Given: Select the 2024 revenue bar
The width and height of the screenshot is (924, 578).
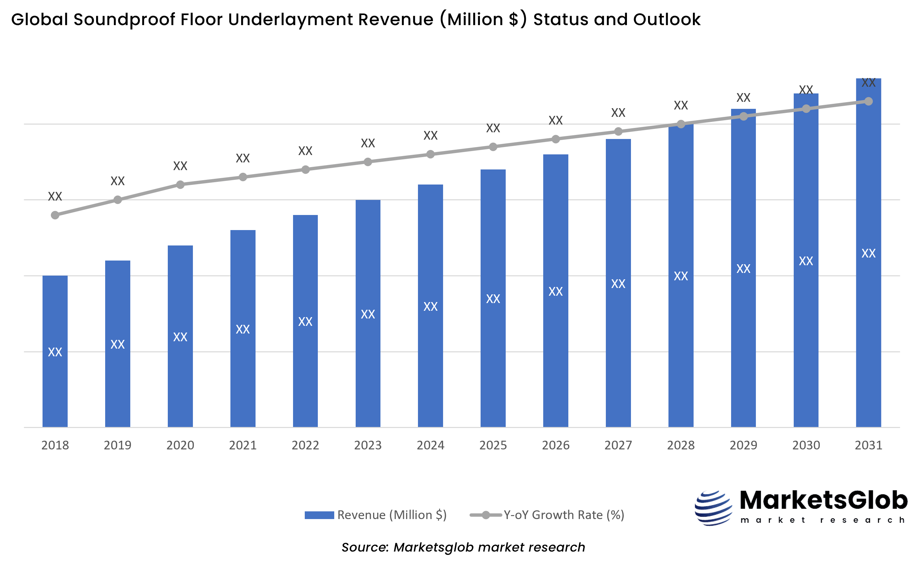Looking at the screenshot, I should click(x=430, y=306).
